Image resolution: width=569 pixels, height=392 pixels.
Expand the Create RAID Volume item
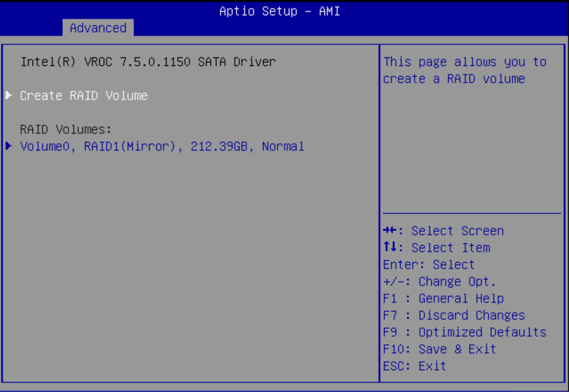point(84,95)
